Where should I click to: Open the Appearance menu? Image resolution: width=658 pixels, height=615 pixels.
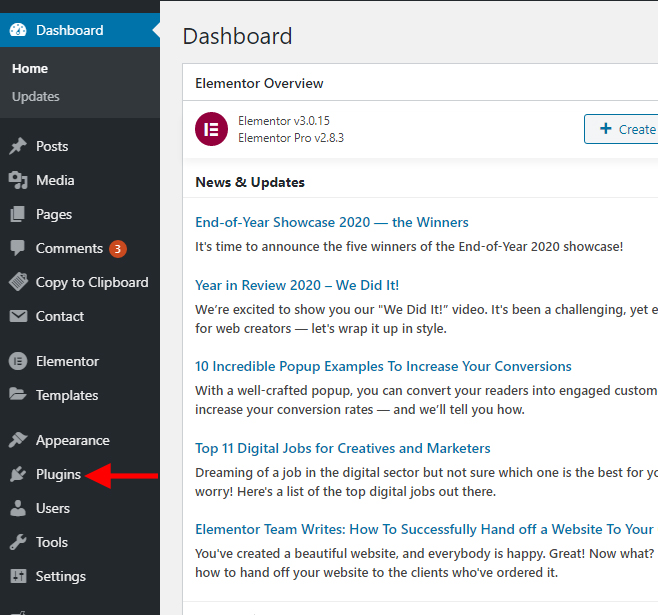[73, 440]
